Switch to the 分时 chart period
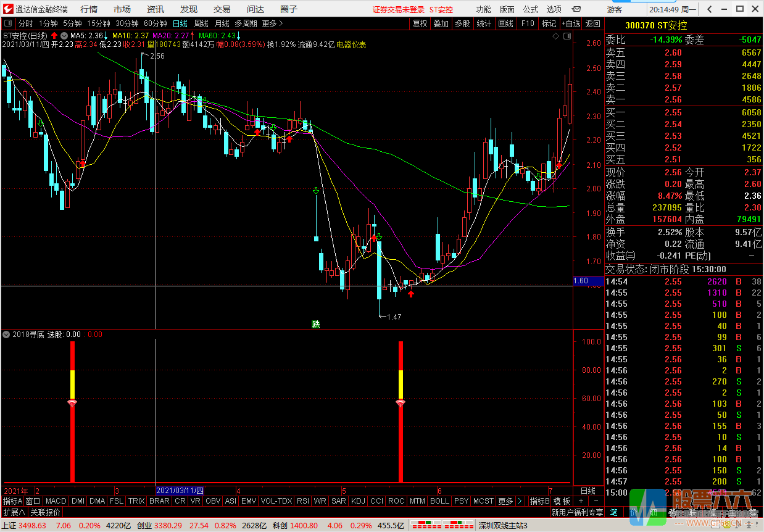764x532 pixels. pos(26,23)
